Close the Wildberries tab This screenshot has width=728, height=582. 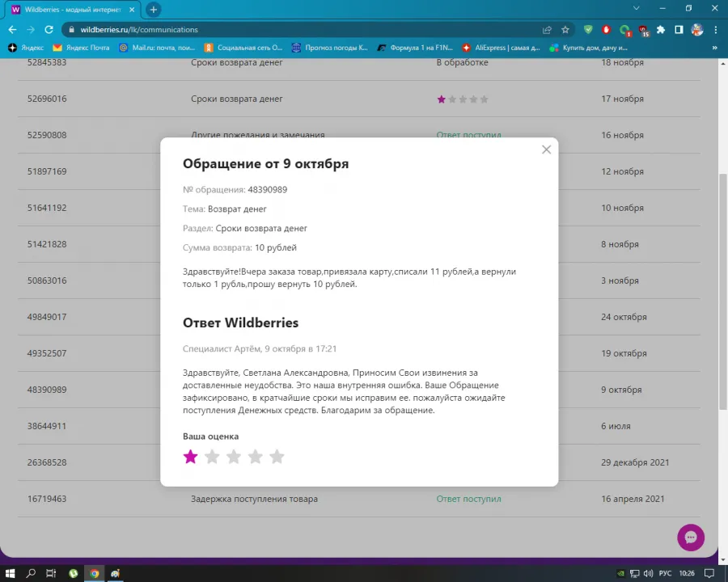point(132,9)
